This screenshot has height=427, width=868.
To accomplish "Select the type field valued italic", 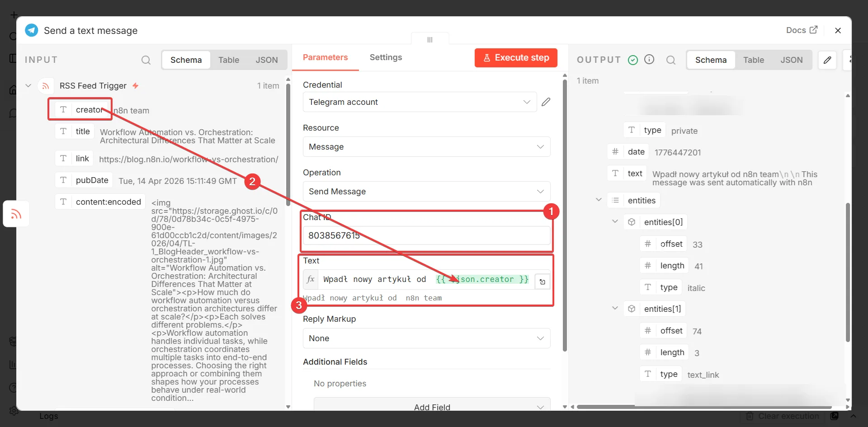I will pyautogui.click(x=661, y=287).
